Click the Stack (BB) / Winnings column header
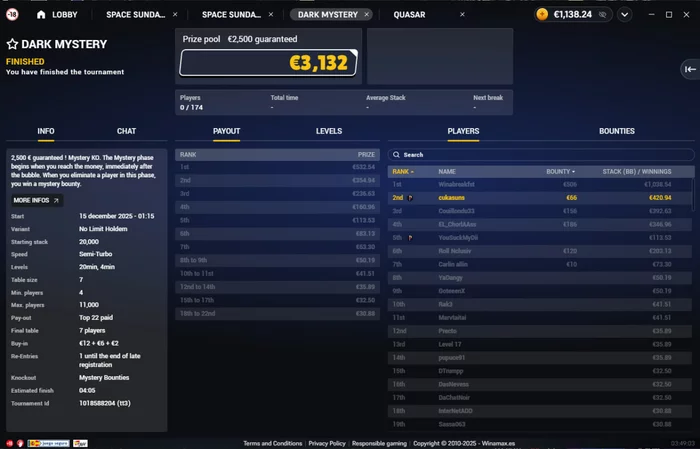This screenshot has width=700, height=449. tap(637, 172)
